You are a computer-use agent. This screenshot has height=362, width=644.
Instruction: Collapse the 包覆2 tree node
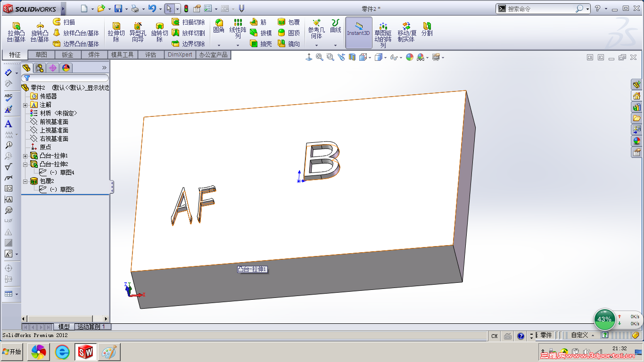[25, 181]
